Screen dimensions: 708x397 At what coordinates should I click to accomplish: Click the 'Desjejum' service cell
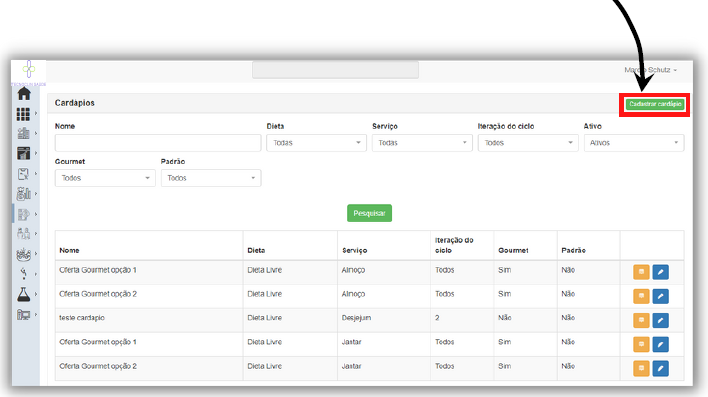[x=356, y=318]
